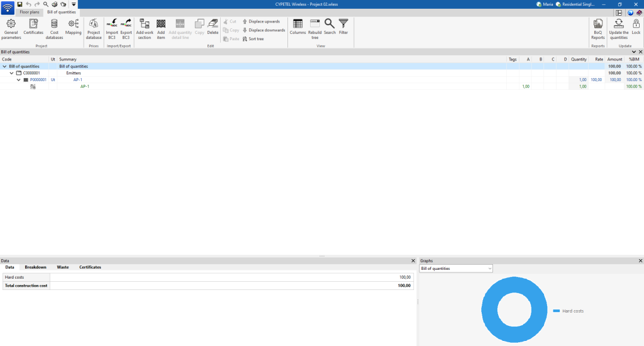Open General parameters
Image resolution: width=644 pixels, height=346 pixels.
click(x=11, y=29)
